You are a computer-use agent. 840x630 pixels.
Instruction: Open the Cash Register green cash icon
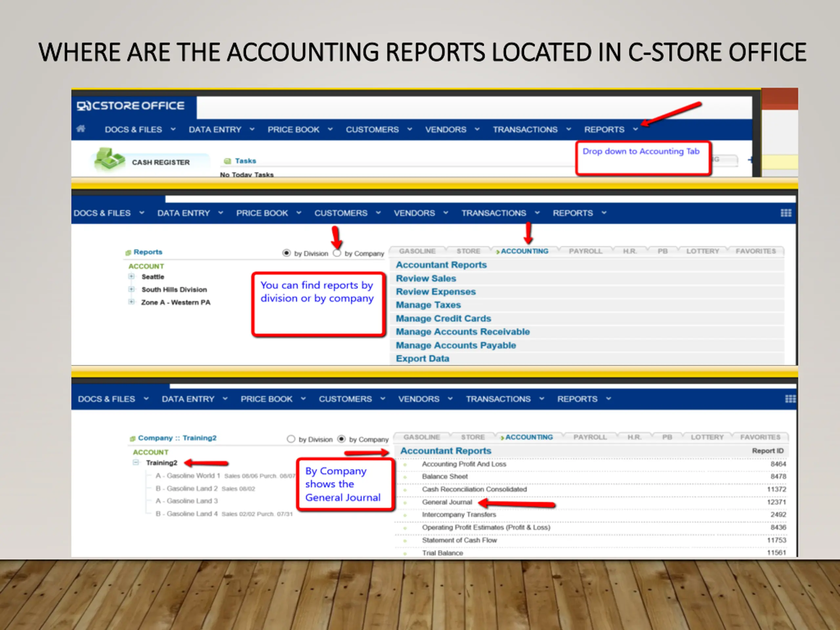(109, 159)
